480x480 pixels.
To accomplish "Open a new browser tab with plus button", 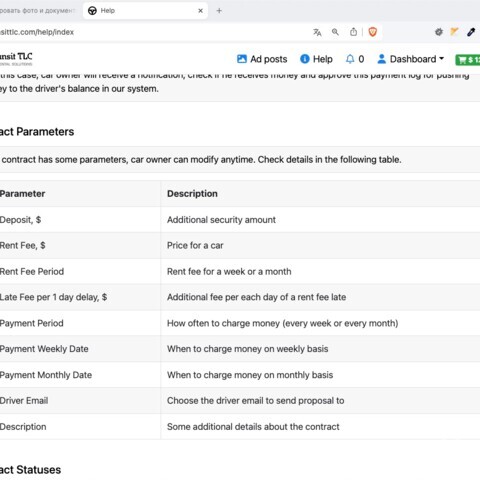I will point(219,11).
